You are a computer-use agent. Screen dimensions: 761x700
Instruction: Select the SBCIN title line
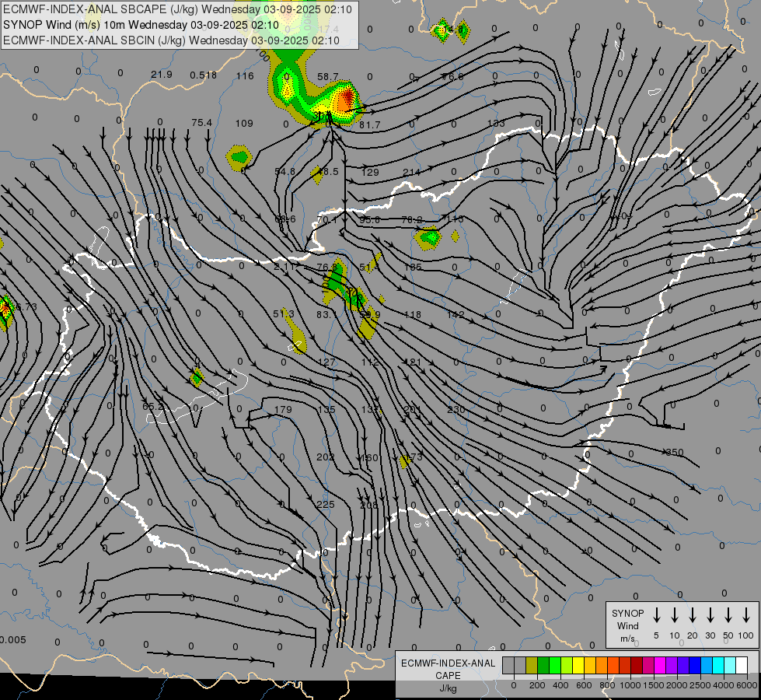(x=171, y=40)
